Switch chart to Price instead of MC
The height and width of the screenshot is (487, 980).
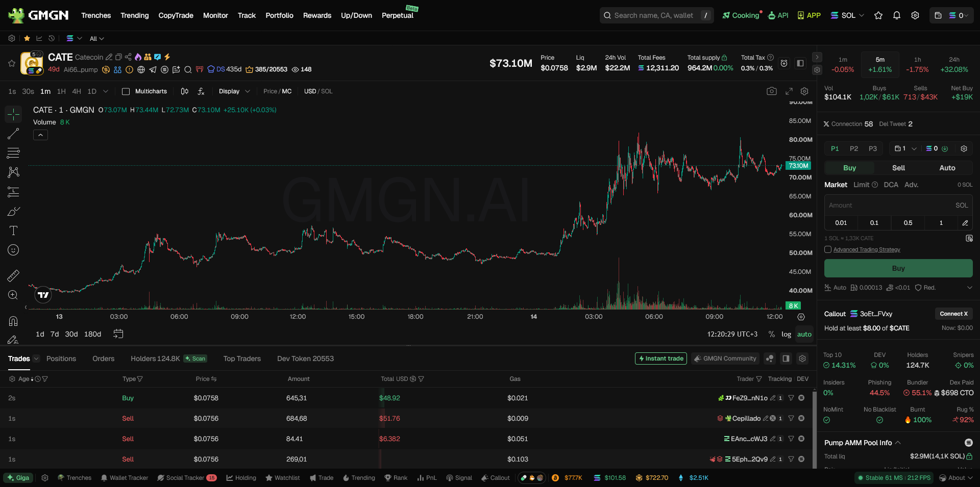(x=270, y=91)
